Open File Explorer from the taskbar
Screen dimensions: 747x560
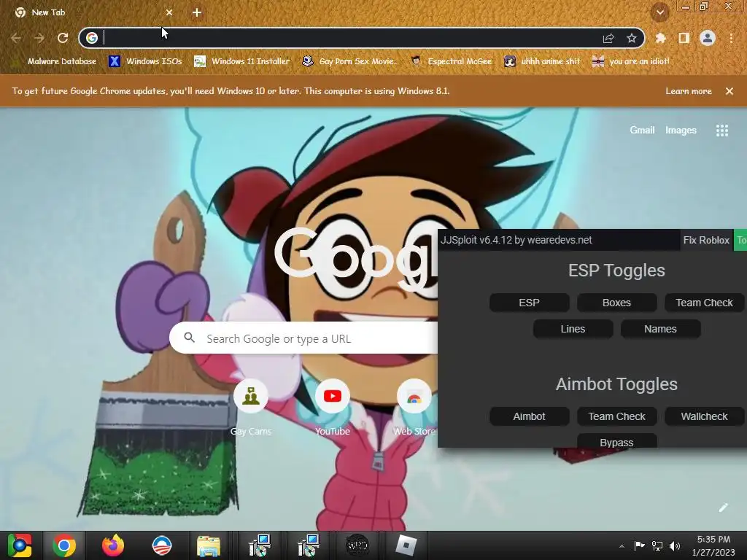tap(209, 545)
